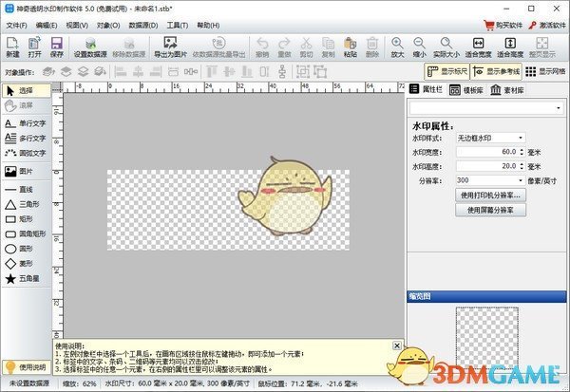Click the 适合宽度 fit width icon
Viewport: 570px width, 392px height.
pyautogui.click(x=478, y=47)
